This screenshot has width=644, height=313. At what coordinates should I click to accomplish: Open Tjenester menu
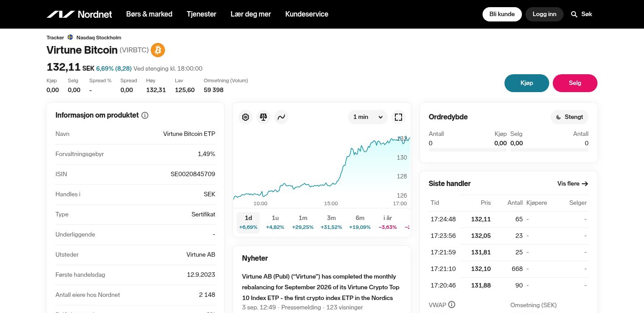pyautogui.click(x=202, y=14)
